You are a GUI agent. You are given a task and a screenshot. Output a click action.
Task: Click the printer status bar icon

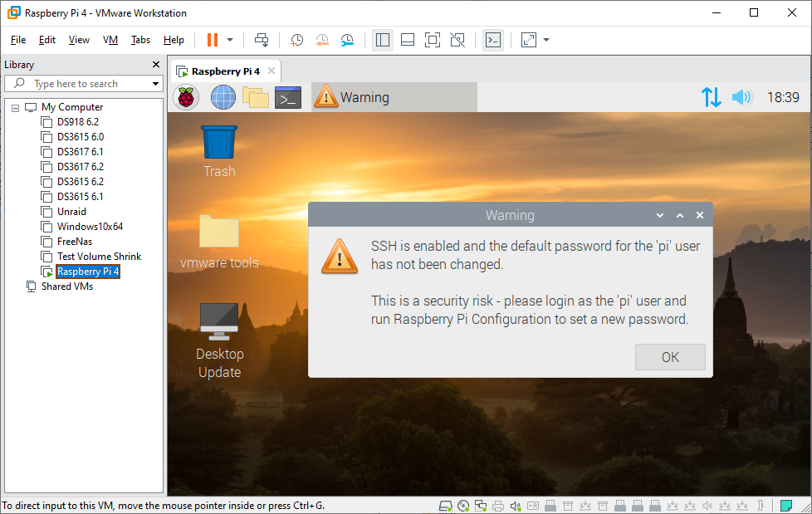498,506
